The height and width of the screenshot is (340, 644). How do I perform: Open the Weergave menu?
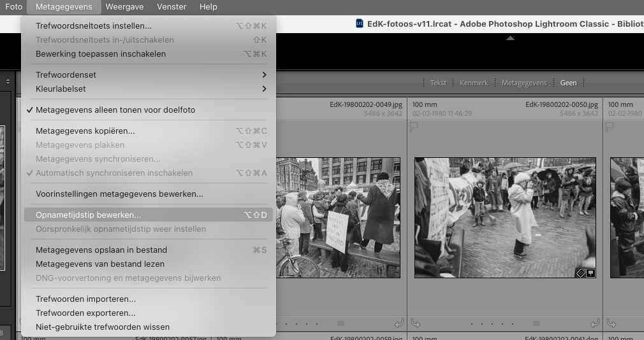[x=124, y=7]
